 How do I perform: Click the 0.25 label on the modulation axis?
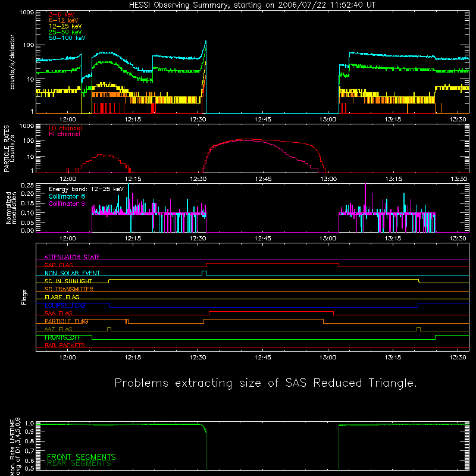pos(27,185)
